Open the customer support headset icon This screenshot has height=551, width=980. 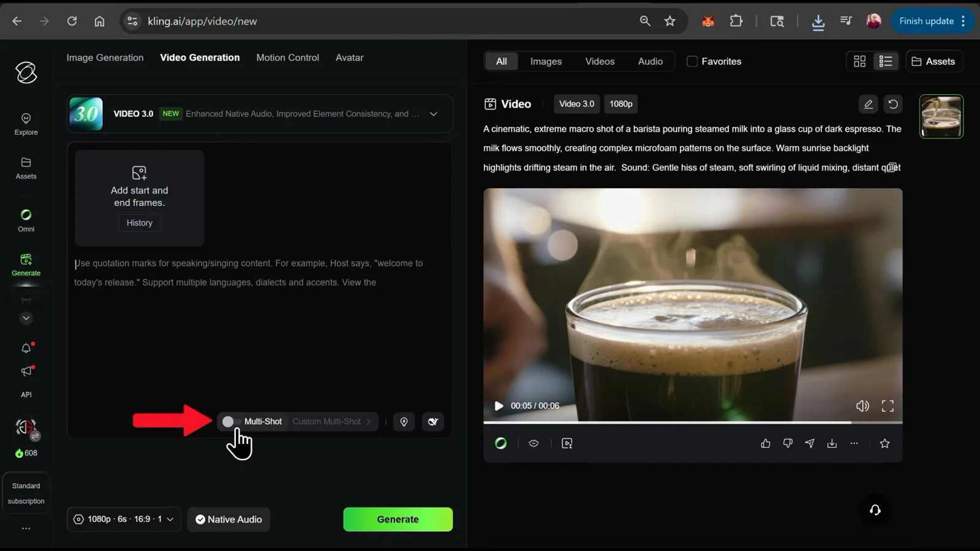[x=875, y=510]
